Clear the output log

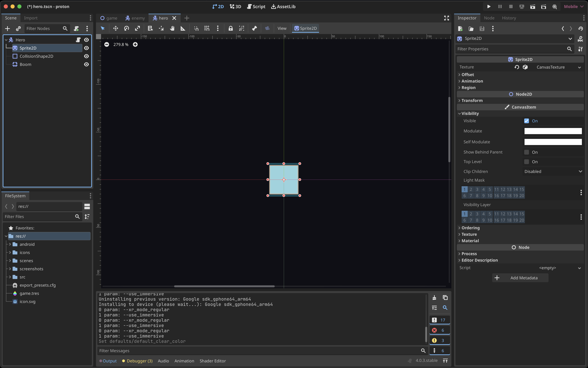(434, 297)
